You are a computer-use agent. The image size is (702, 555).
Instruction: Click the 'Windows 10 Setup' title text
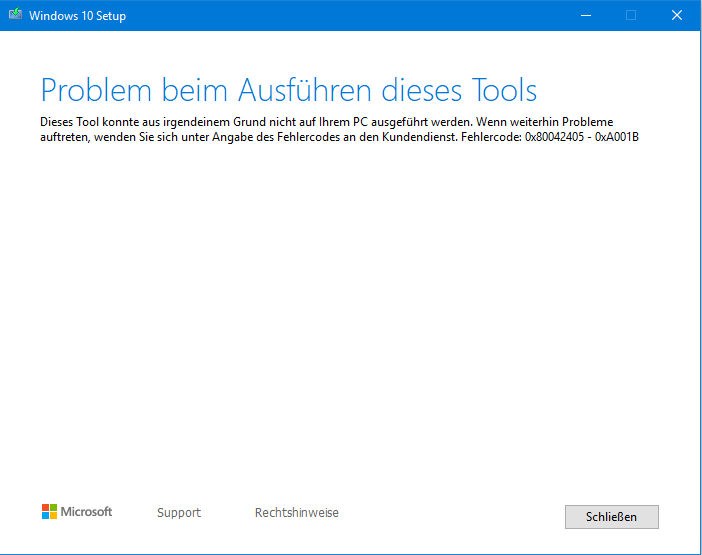[x=77, y=16]
